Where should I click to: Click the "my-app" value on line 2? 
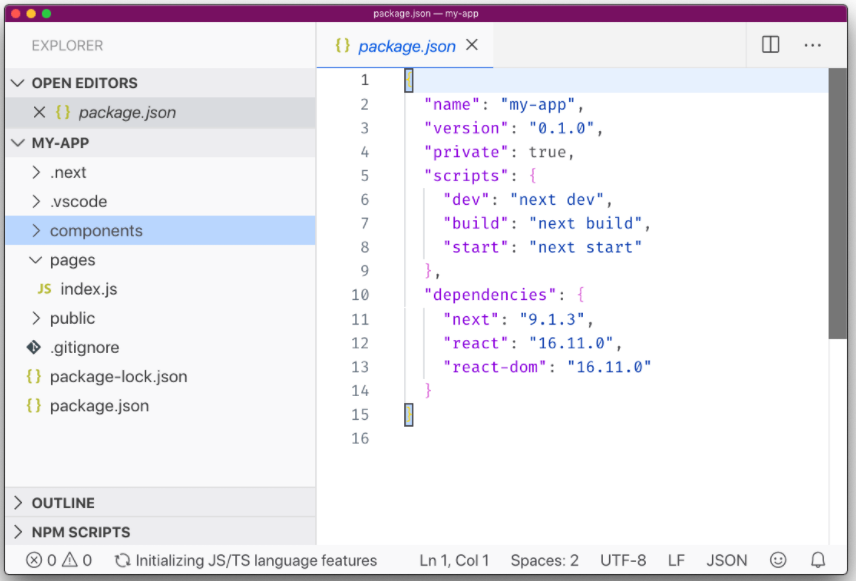coord(538,104)
